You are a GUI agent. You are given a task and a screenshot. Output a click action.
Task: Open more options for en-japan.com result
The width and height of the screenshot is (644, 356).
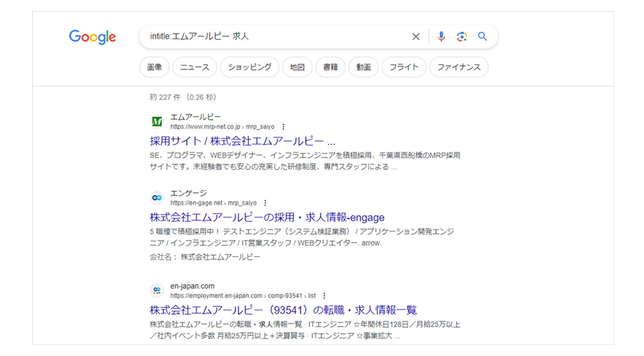click(x=324, y=296)
